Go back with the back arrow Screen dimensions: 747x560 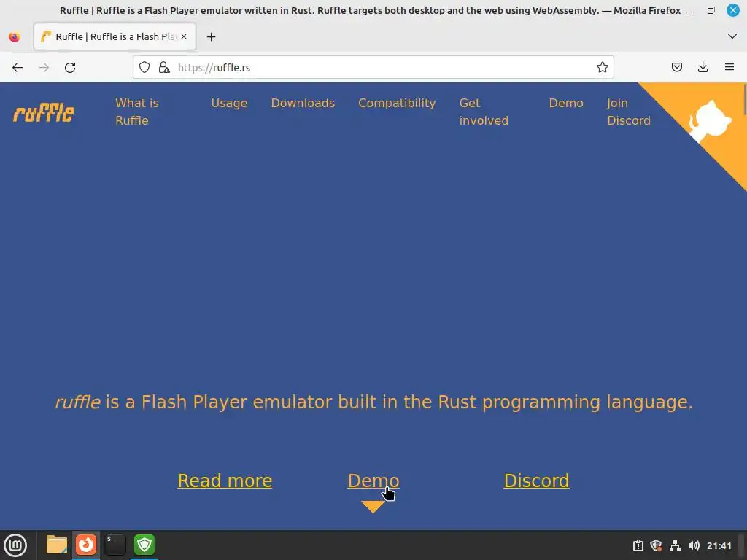click(18, 68)
